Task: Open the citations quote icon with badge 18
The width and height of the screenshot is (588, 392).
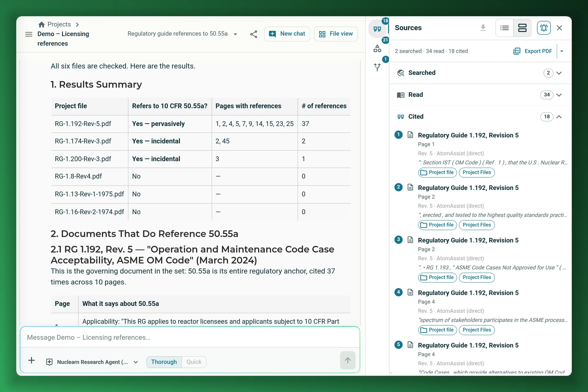Action: click(x=377, y=29)
